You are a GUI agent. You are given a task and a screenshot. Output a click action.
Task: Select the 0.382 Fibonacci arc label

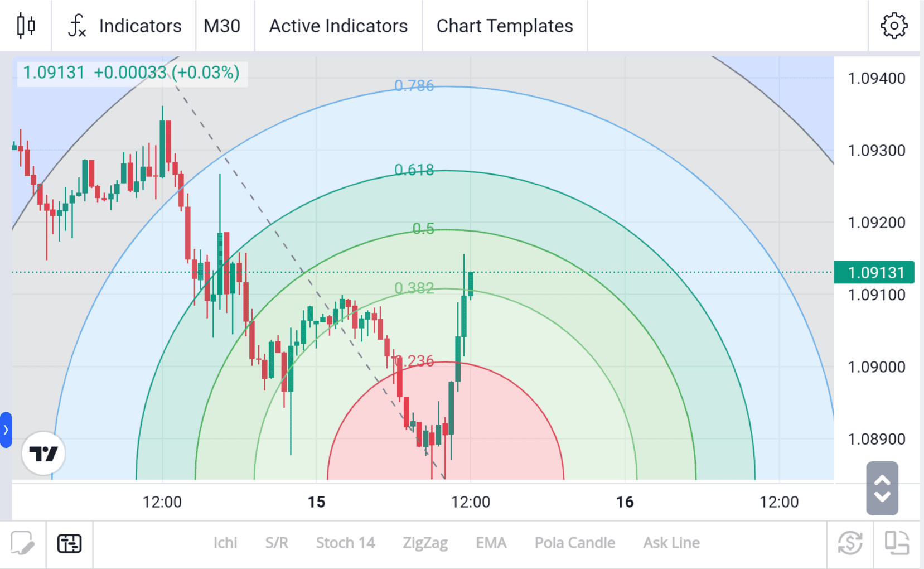pos(414,288)
